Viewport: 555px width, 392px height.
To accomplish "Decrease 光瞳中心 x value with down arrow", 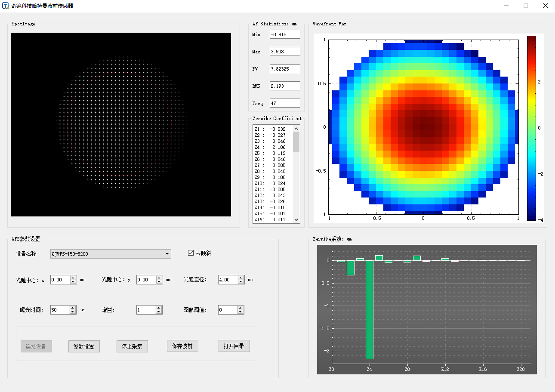I will 73,282.
